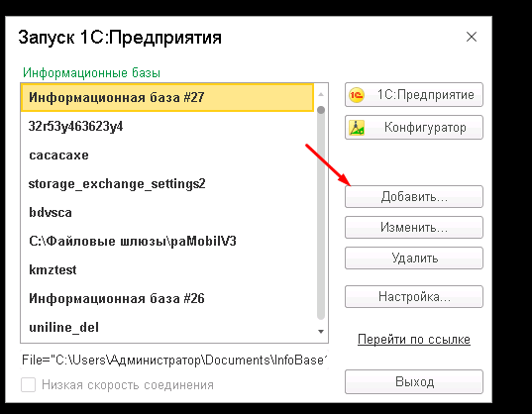
Task: Select Информационная база #26 in list
Action: click(x=167, y=299)
